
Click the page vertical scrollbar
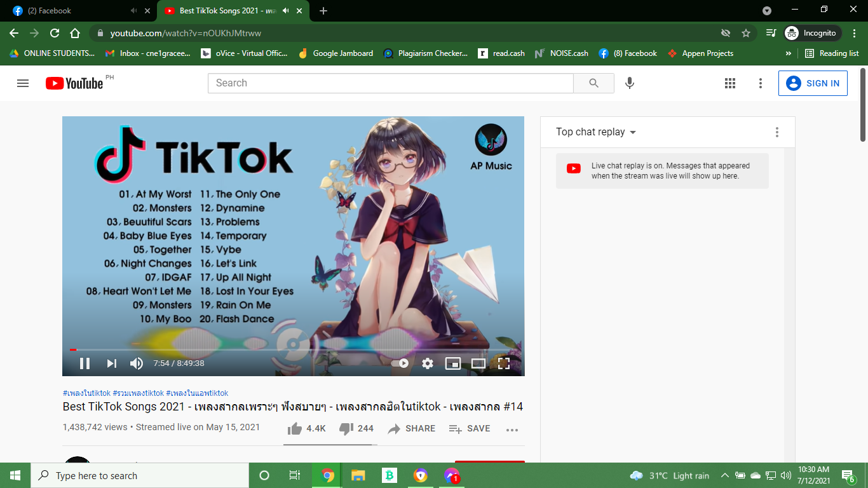tap(863, 105)
